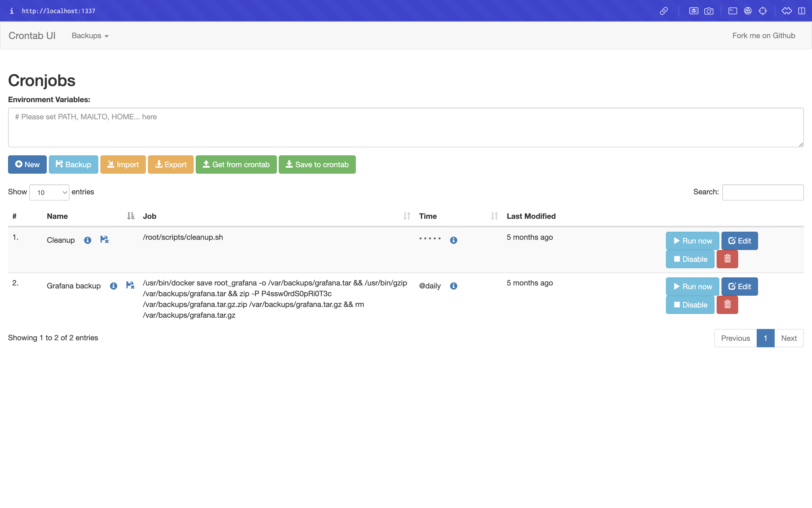The image size is (812, 508).
Task: Go to Previous page of entries
Action: point(735,338)
